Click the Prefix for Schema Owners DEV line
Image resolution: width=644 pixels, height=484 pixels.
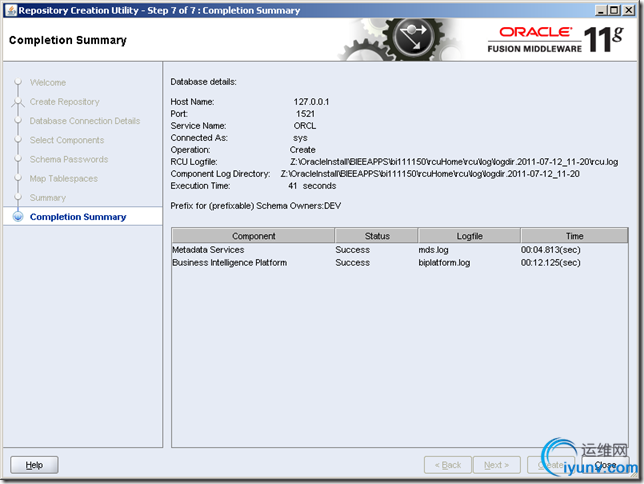pos(255,206)
